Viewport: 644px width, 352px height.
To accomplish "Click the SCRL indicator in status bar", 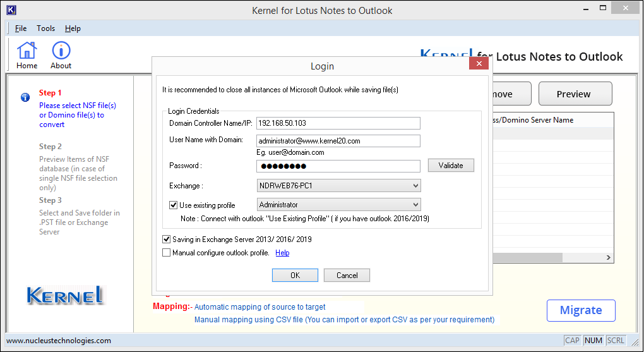I will [x=616, y=341].
